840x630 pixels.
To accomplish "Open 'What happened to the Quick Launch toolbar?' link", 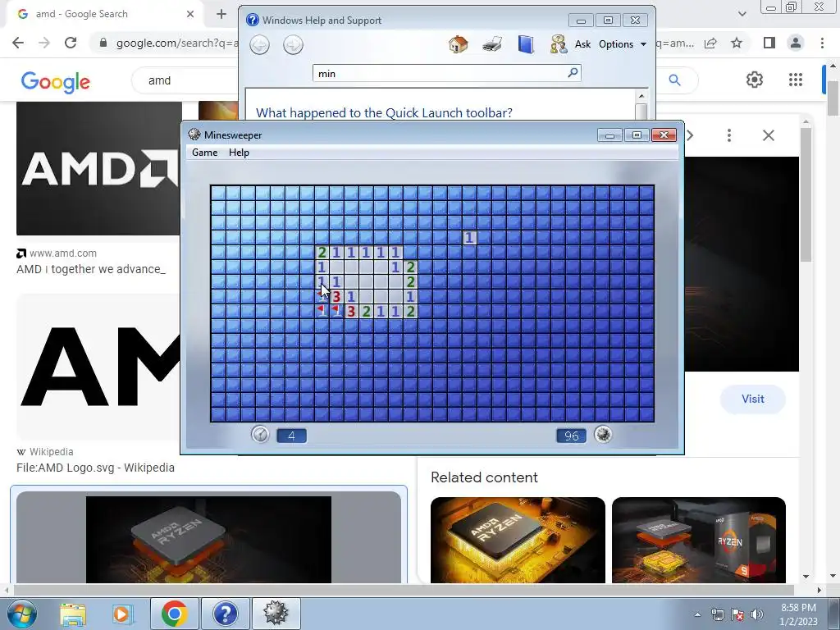I will pyautogui.click(x=384, y=112).
